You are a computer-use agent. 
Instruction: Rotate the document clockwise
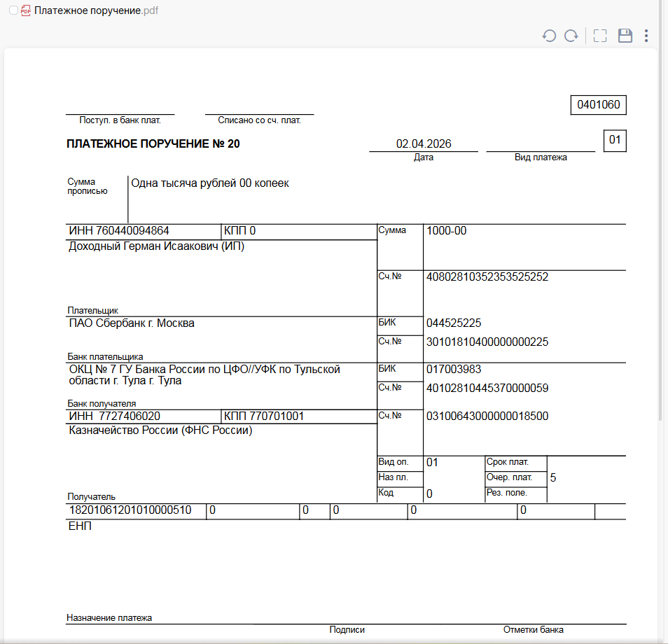(x=571, y=36)
